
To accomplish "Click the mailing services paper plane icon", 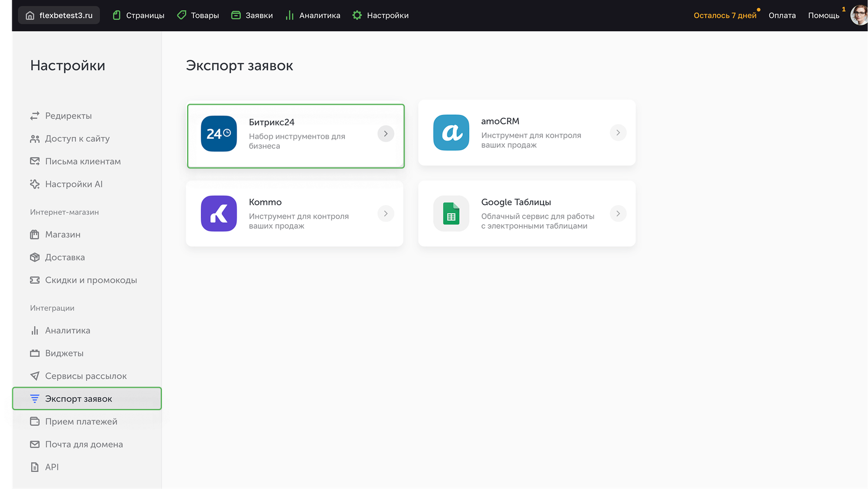I will tap(35, 376).
